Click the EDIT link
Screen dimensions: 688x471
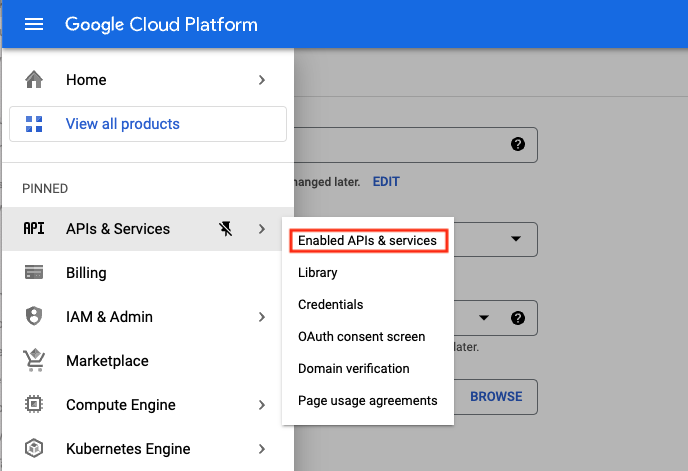coord(386,182)
